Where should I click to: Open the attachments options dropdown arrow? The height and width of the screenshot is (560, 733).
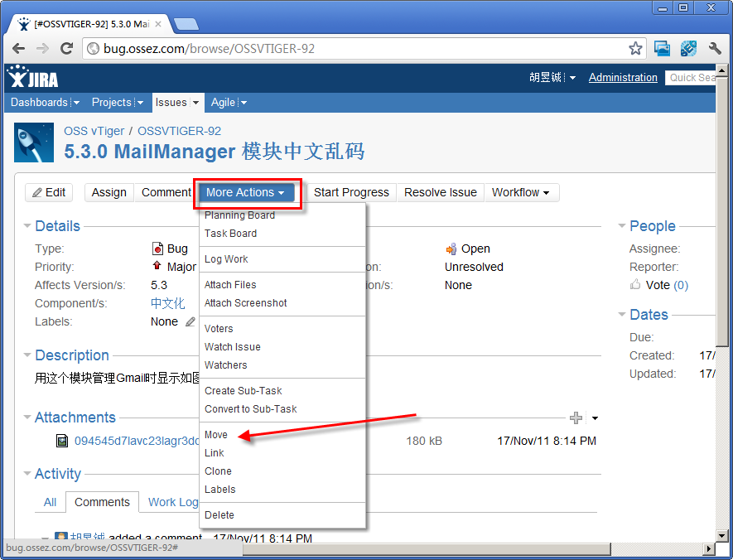click(595, 418)
